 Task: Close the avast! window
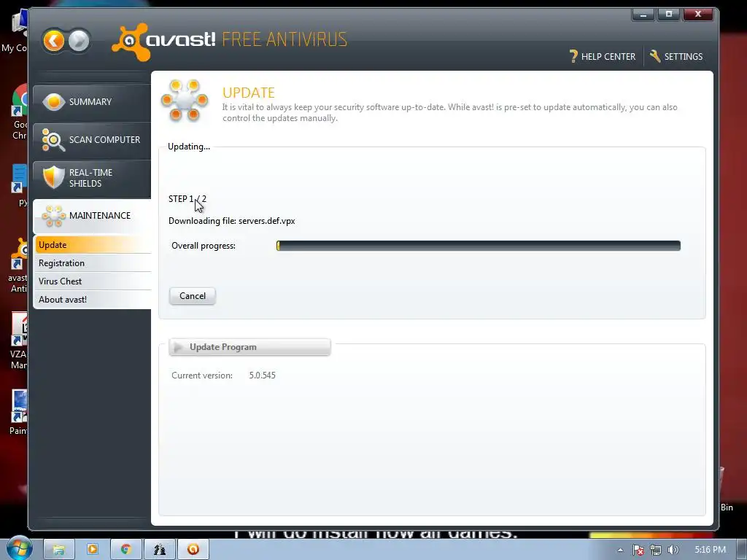pos(698,15)
